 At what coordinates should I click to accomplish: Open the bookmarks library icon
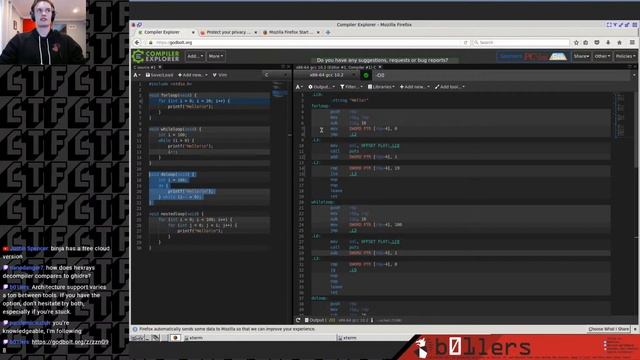coord(586,42)
